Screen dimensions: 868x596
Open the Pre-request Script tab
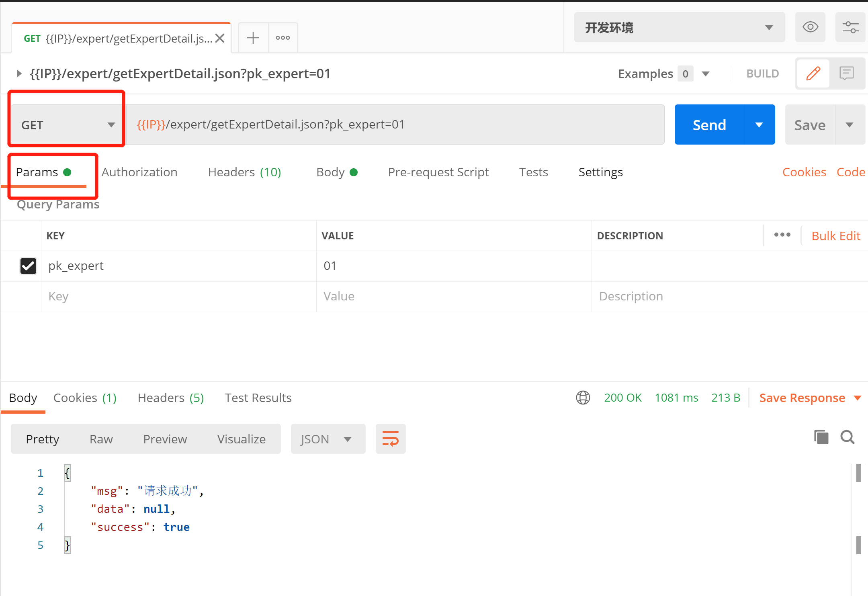pos(438,172)
